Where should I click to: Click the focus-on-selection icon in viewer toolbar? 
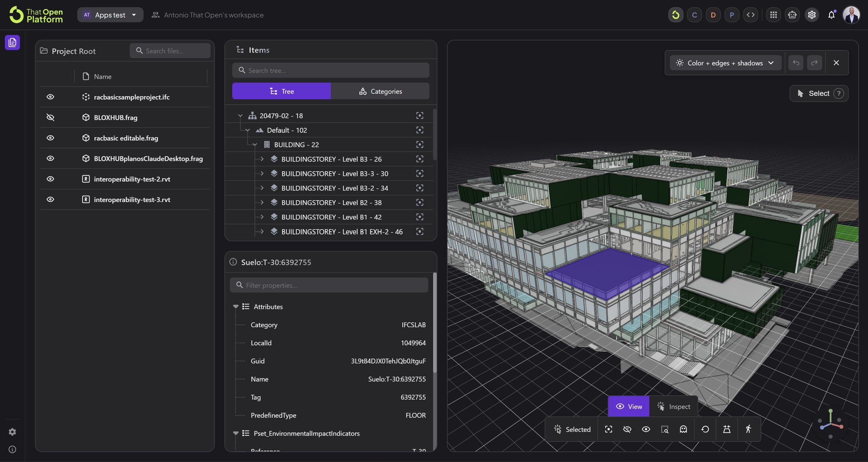coord(609,429)
